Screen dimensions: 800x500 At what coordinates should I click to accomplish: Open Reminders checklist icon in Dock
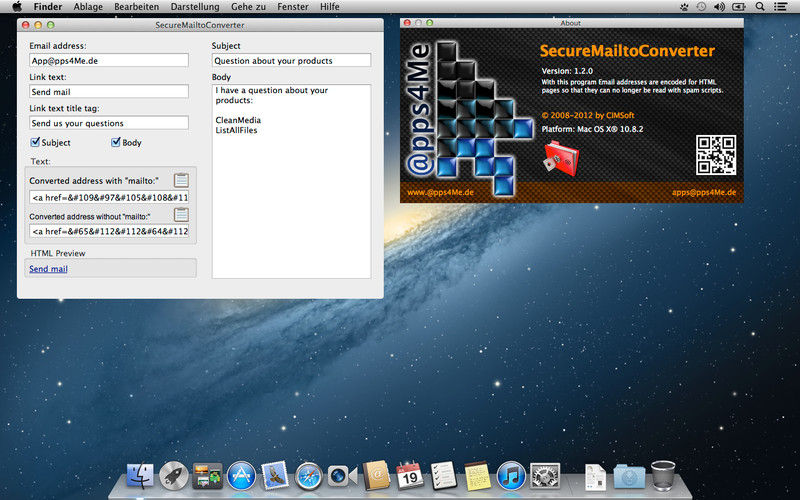coord(443,476)
